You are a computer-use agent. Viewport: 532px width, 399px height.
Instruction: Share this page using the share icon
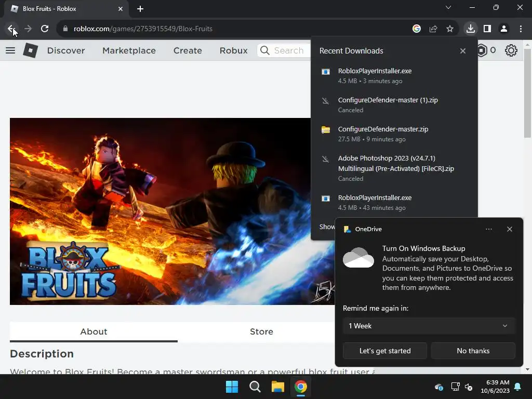pos(433,29)
